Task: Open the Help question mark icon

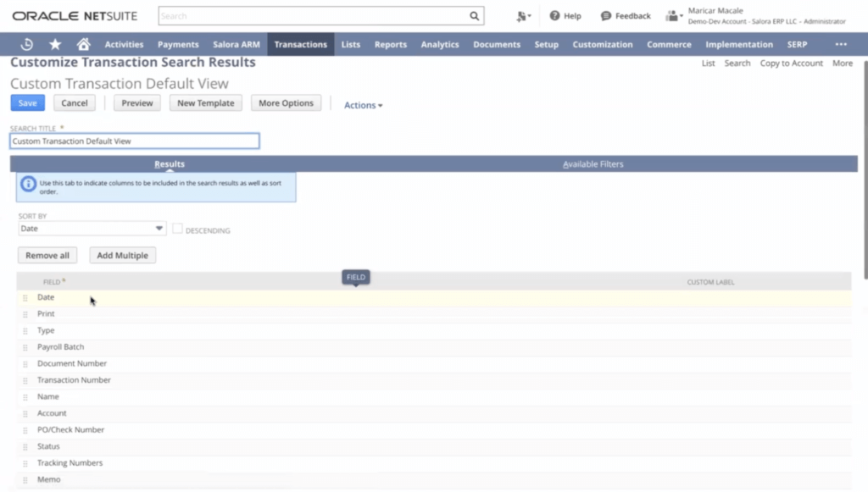Action: coord(554,16)
